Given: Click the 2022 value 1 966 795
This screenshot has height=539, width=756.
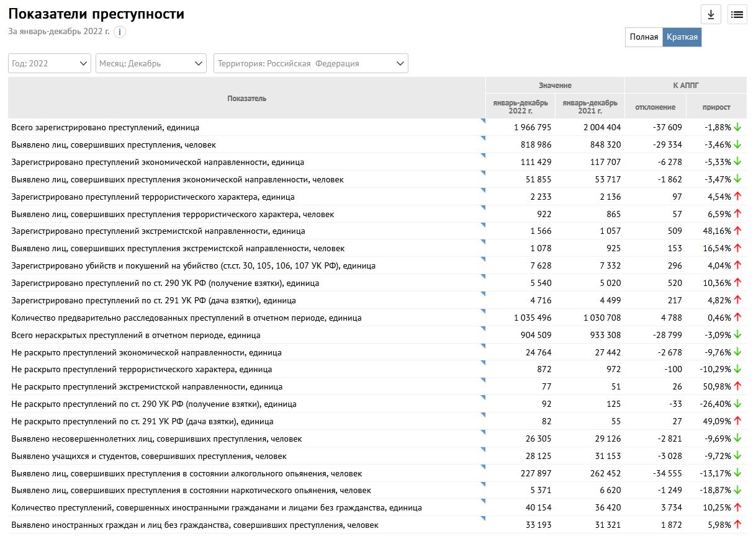Looking at the screenshot, I should [x=533, y=127].
